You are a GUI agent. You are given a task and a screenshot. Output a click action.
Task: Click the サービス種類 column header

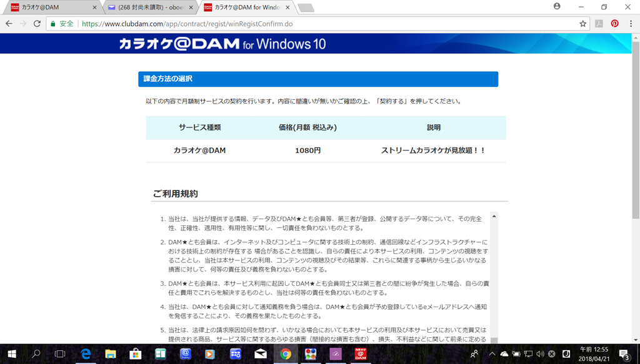pos(199,127)
